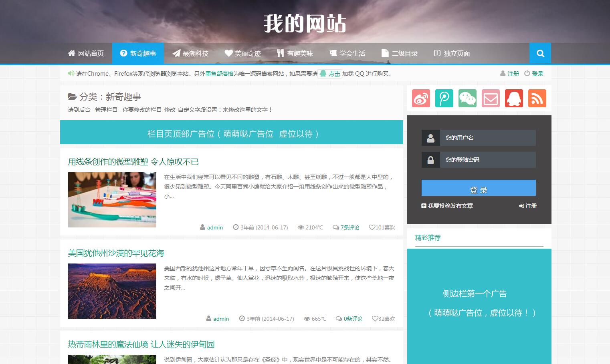
Task: Click the lock icon beside password field
Action: coord(431,160)
